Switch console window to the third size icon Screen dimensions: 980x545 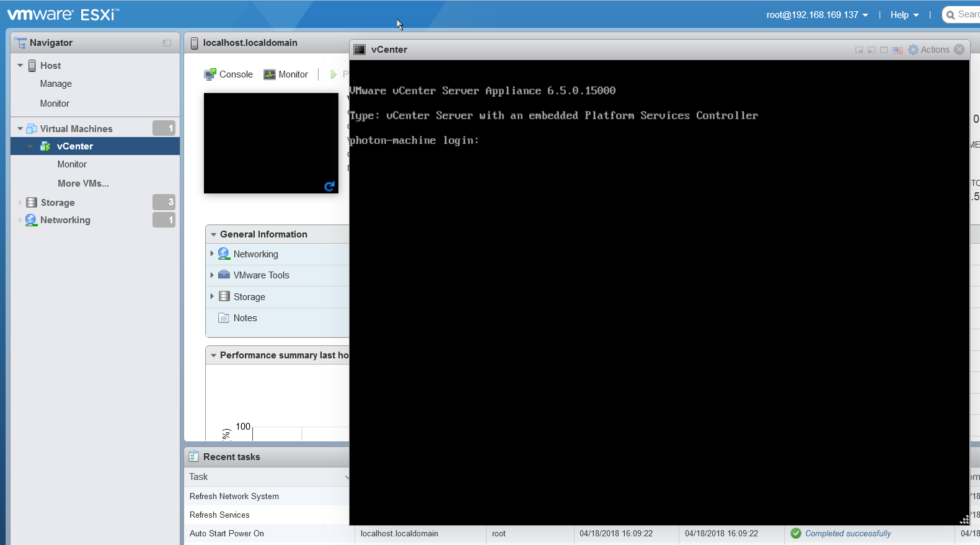884,50
